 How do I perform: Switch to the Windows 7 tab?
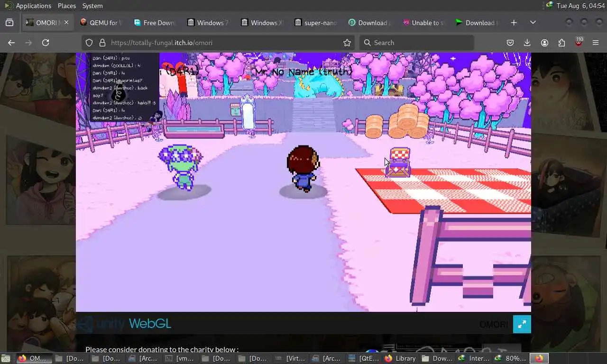click(208, 23)
